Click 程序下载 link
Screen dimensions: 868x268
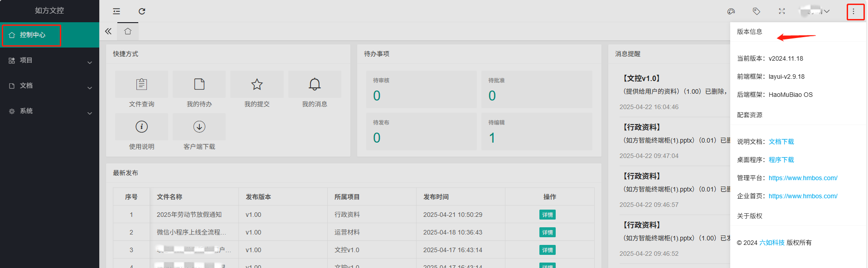[781, 160]
